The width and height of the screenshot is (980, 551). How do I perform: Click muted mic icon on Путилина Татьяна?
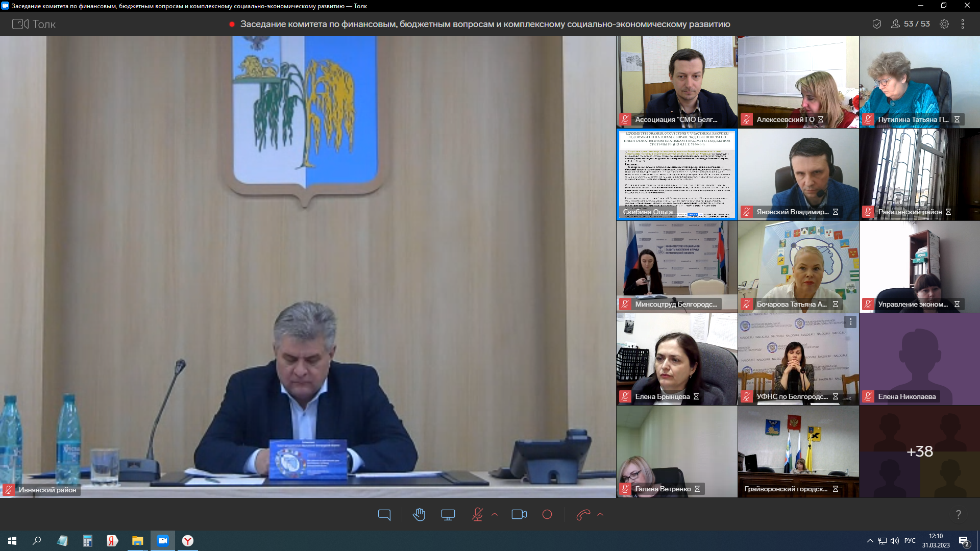[868, 119]
